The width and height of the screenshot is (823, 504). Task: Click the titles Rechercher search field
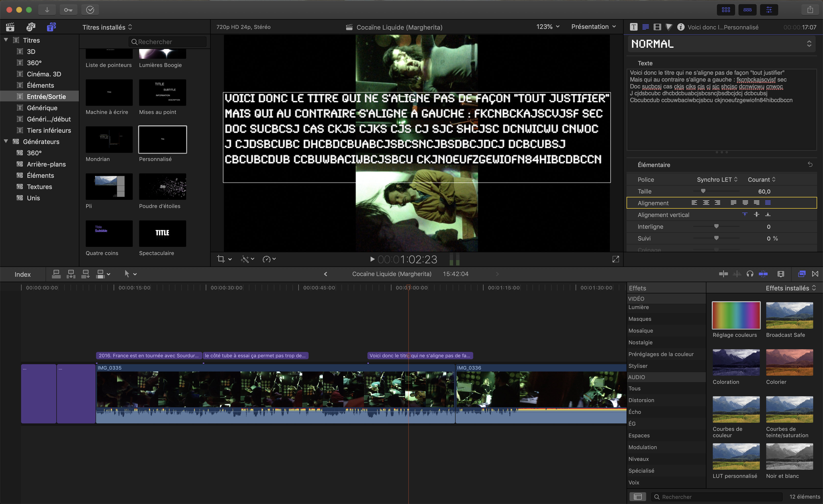[x=167, y=42]
